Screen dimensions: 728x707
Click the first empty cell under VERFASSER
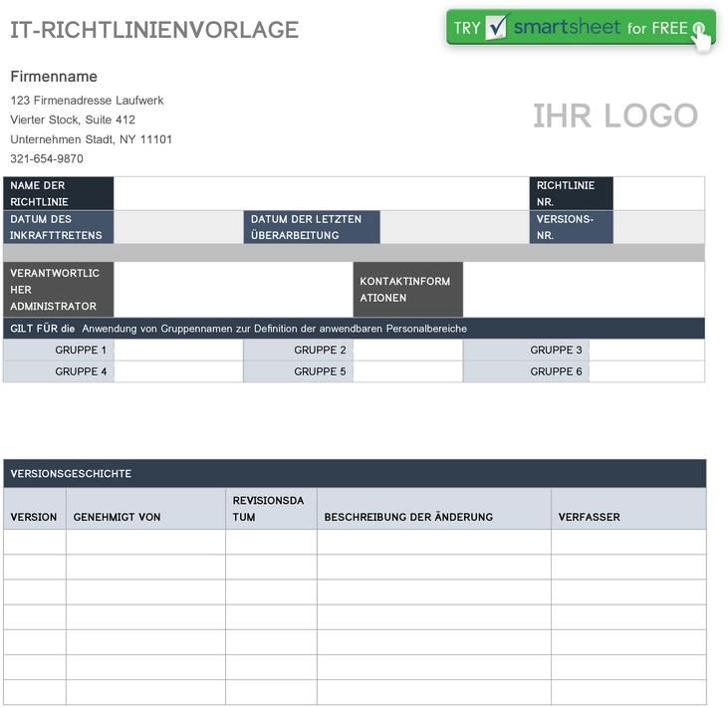(628, 542)
